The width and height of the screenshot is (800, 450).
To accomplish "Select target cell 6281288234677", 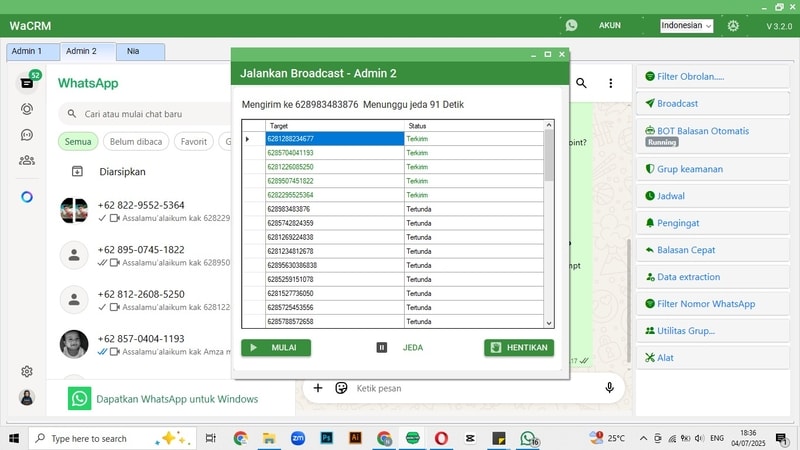I will (335, 139).
